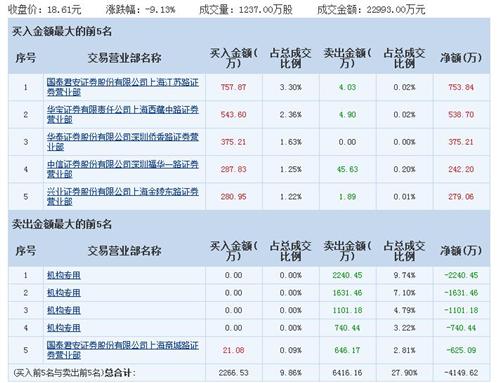Open 兴业证券 上海金陵东路证券营业部 link
Viewport: 500px width, 383px height.
click(x=122, y=196)
